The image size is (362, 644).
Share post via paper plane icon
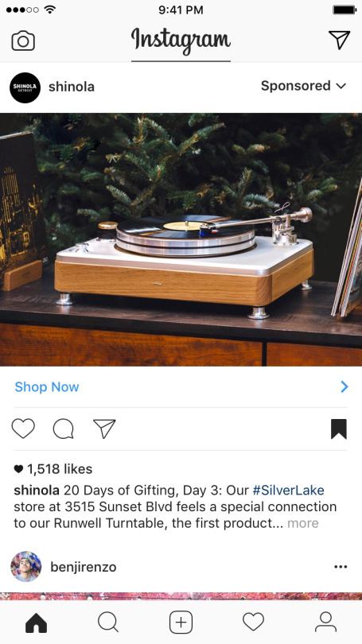[x=104, y=429]
